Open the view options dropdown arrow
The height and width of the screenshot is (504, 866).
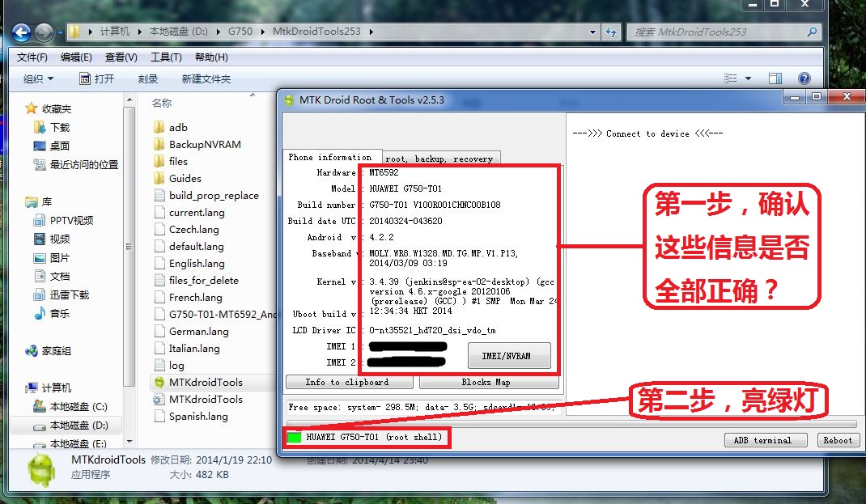[x=749, y=78]
